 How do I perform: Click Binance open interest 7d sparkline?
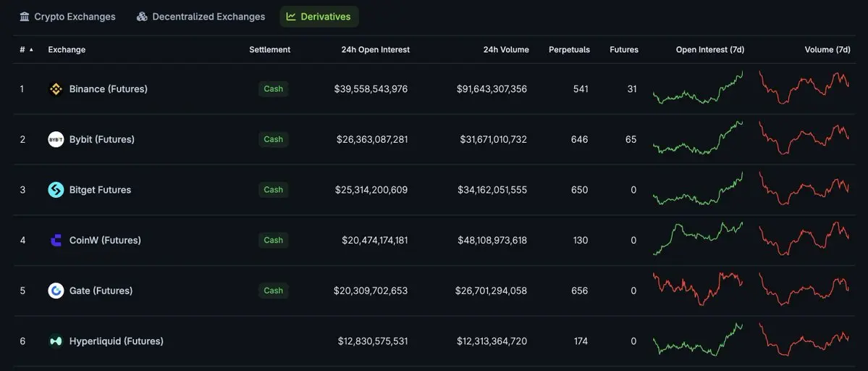click(698, 88)
